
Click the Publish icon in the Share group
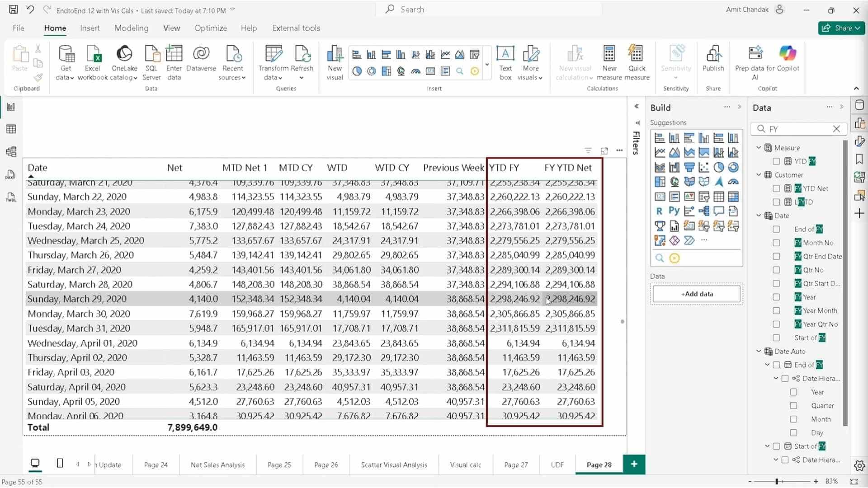pos(713,60)
